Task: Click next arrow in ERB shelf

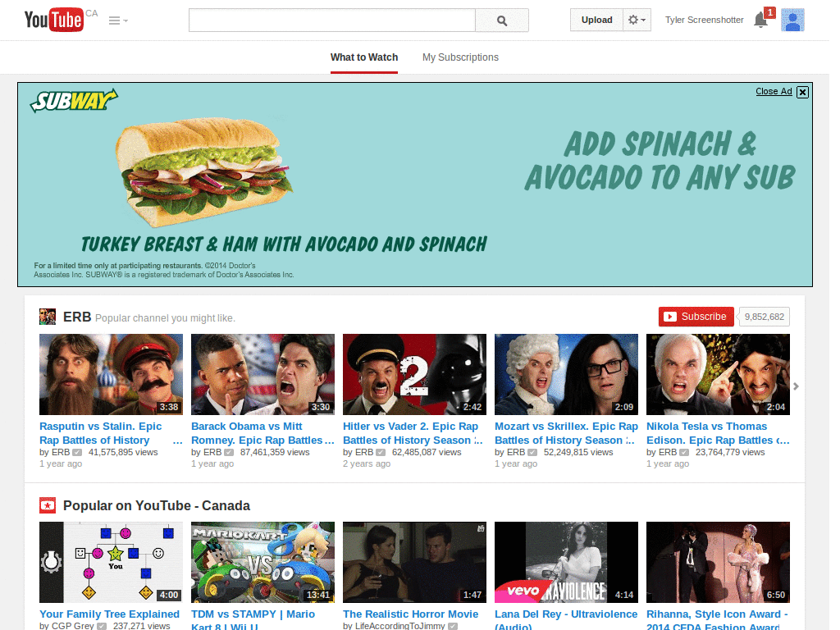Action: (x=796, y=386)
